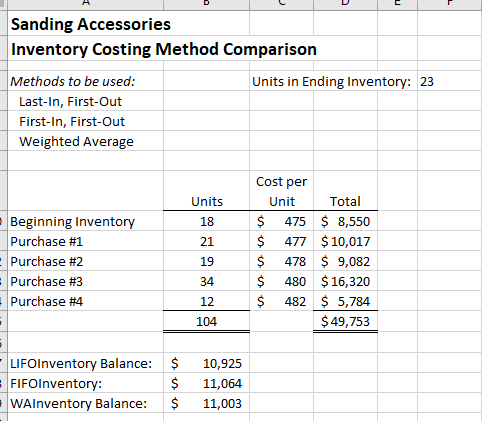Select total cost cell $10,017

[x=345, y=241]
